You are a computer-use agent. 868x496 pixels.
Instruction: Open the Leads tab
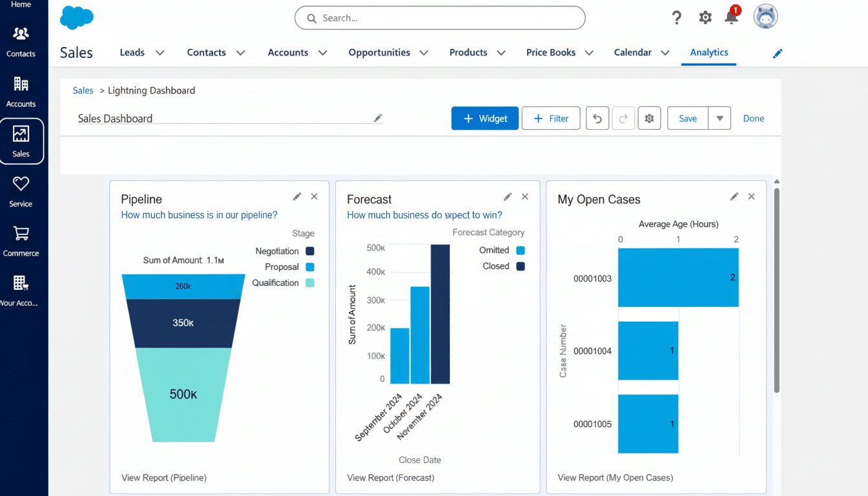pyautogui.click(x=132, y=52)
